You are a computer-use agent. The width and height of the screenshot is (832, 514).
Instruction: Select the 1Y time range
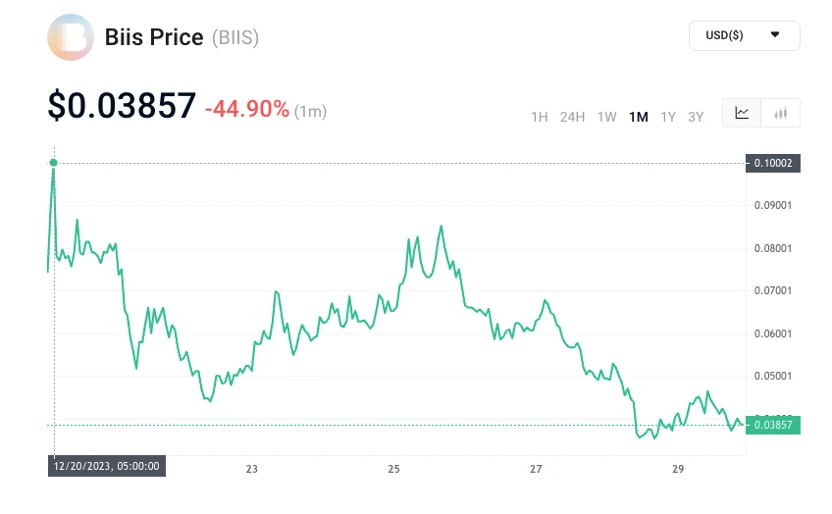[668, 117]
